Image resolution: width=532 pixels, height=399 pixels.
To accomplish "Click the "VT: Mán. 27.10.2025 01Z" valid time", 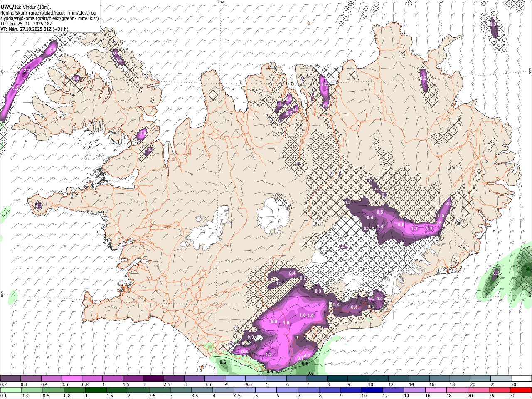I will pyautogui.click(x=26, y=29).
